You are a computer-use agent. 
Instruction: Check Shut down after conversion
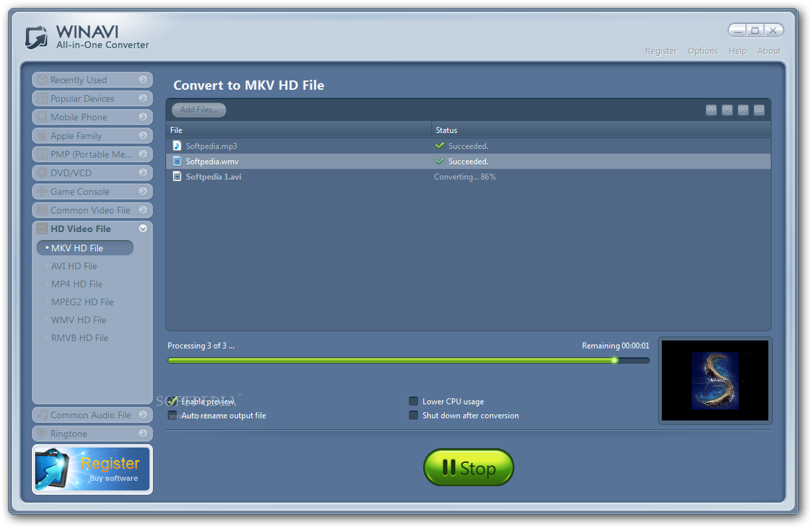[x=413, y=415]
